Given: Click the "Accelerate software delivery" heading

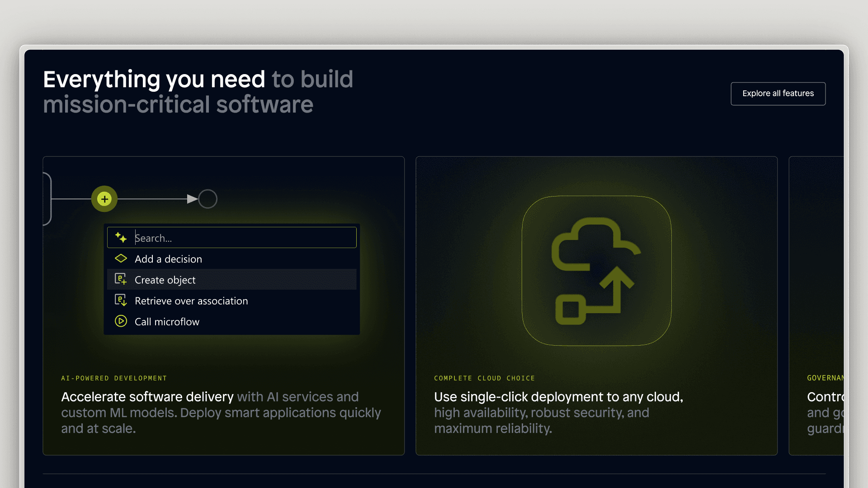Looking at the screenshot, I should pos(147,397).
